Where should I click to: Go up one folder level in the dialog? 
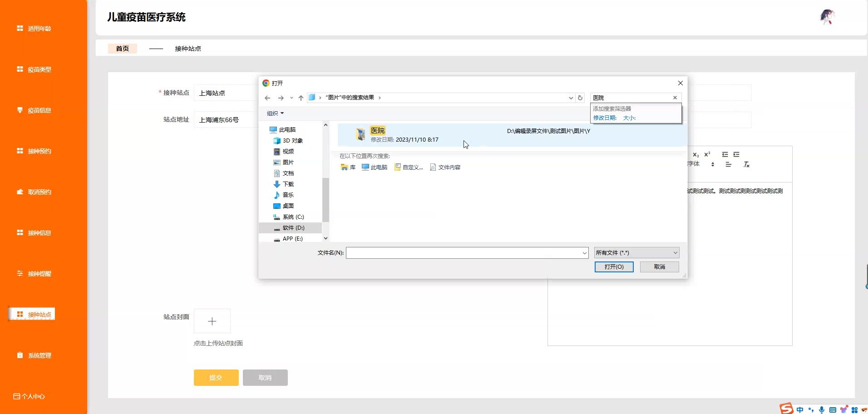click(x=301, y=98)
